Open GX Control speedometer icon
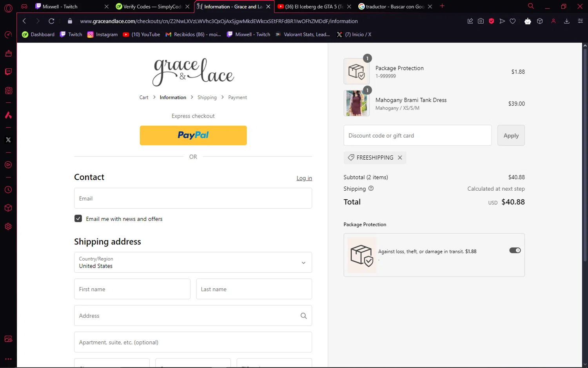Screen dimensions: 588x368 tap(8, 35)
